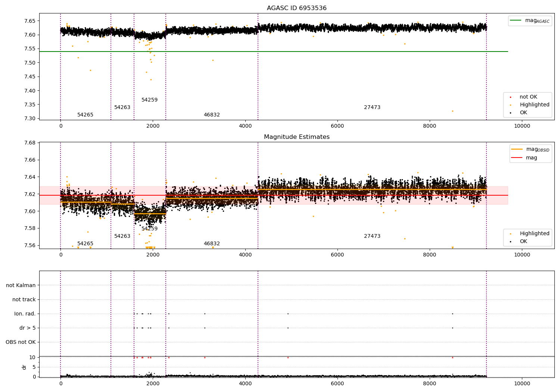Click OBSID label 54259 in Magnitude Estimates plot
This screenshot has width=560, height=392.
click(149, 229)
